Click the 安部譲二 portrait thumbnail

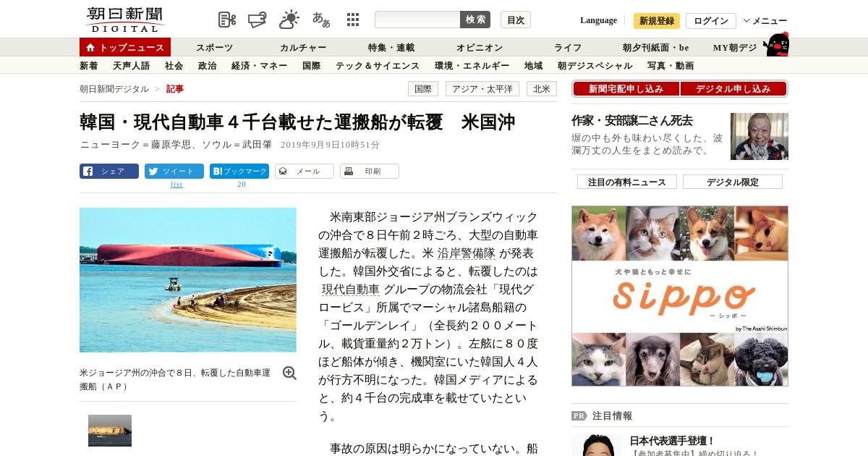pos(759,136)
